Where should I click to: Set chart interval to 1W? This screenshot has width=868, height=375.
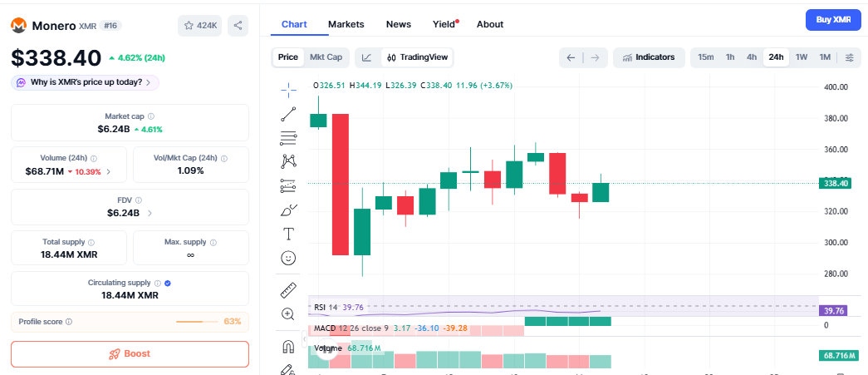point(802,57)
